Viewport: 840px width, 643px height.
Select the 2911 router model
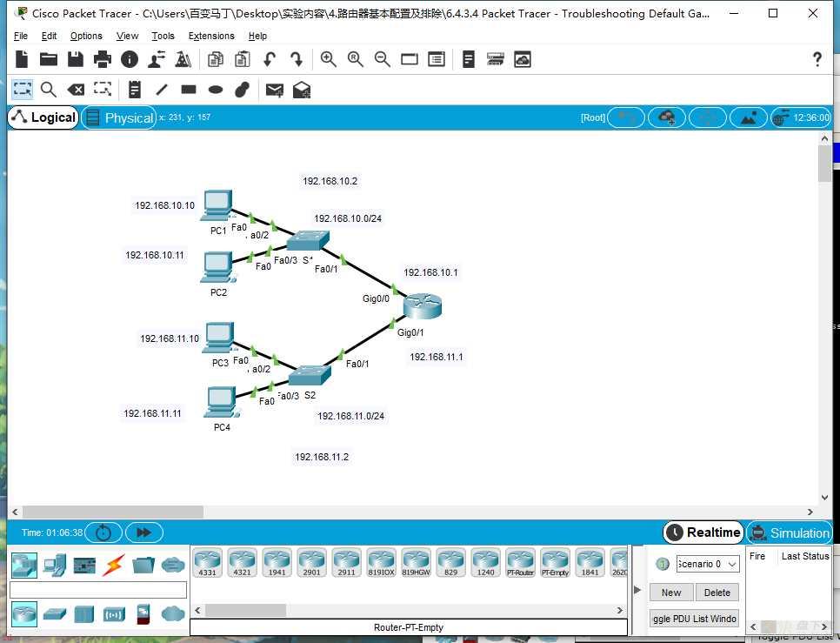(347, 563)
